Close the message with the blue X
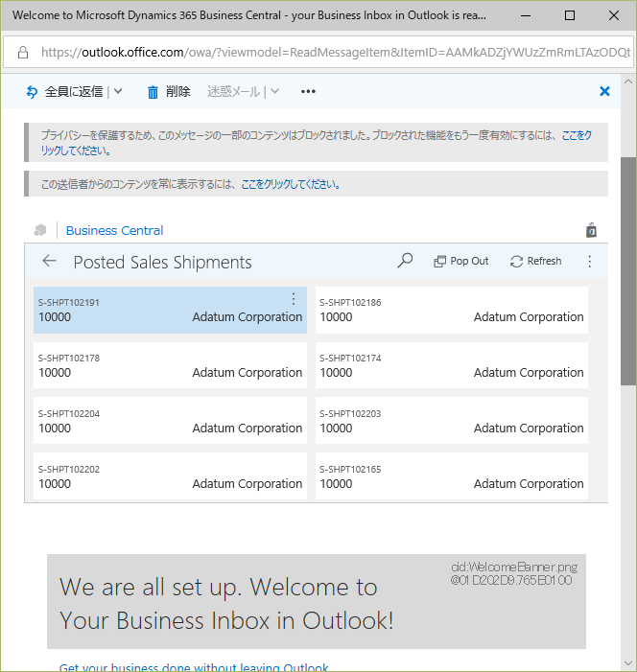This screenshot has height=672, width=637. (x=604, y=91)
